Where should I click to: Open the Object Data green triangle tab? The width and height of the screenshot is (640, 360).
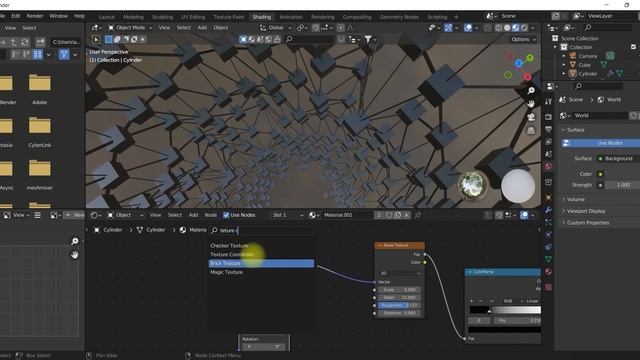(x=549, y=259)
